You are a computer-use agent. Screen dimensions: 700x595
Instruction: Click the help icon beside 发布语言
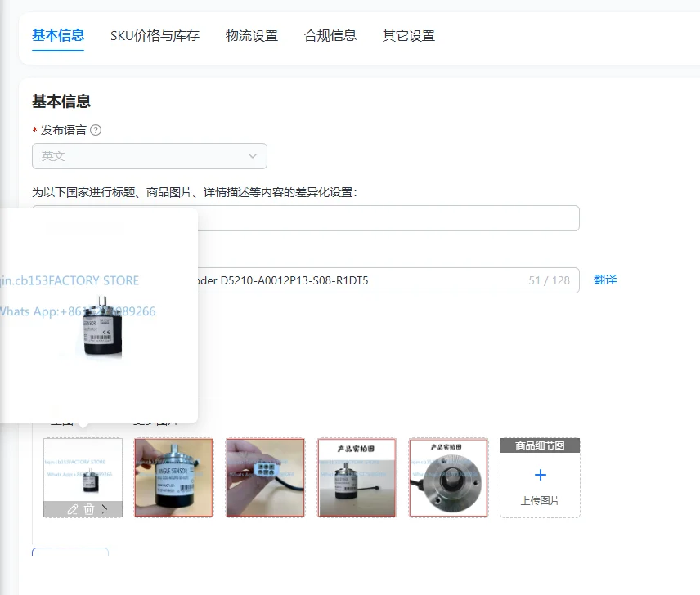tap(96, 130)
